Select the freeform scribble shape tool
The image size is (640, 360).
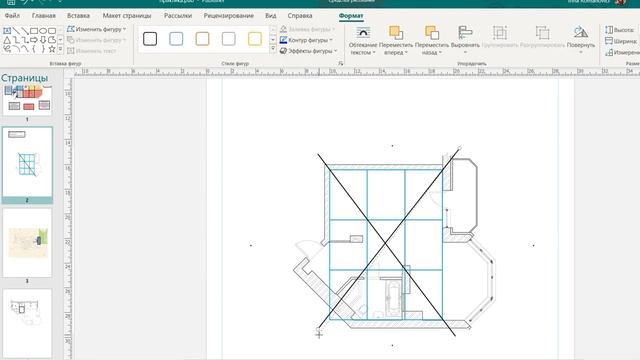pos(7,49)
